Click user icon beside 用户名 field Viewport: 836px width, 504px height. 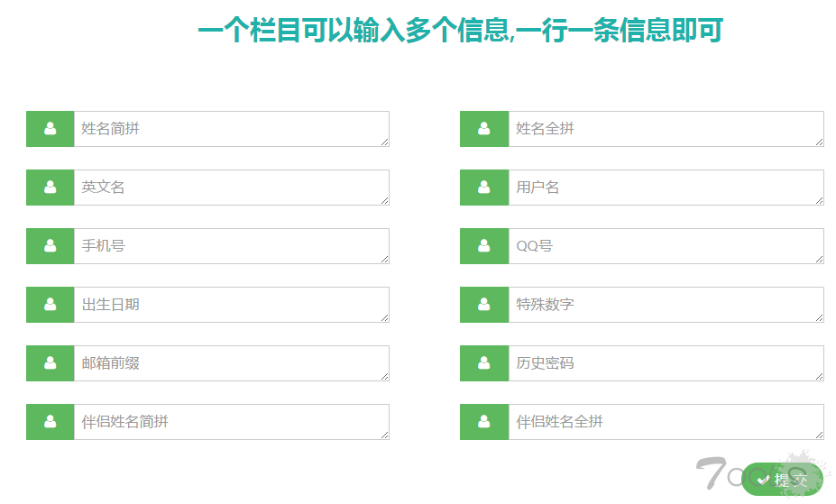pyautogui.click(x=484, y=188)
